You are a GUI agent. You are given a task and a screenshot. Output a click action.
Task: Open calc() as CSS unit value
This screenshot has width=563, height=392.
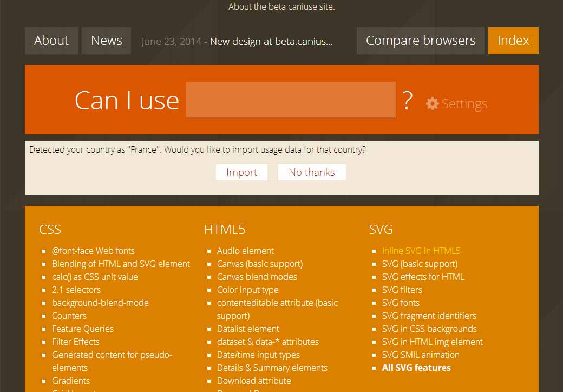[x=95, y=277]
